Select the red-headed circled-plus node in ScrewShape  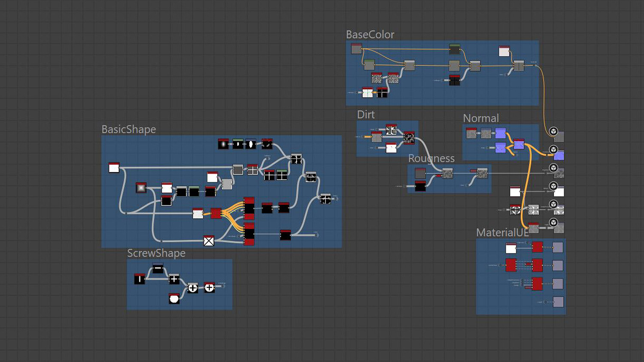coord(209,287)
